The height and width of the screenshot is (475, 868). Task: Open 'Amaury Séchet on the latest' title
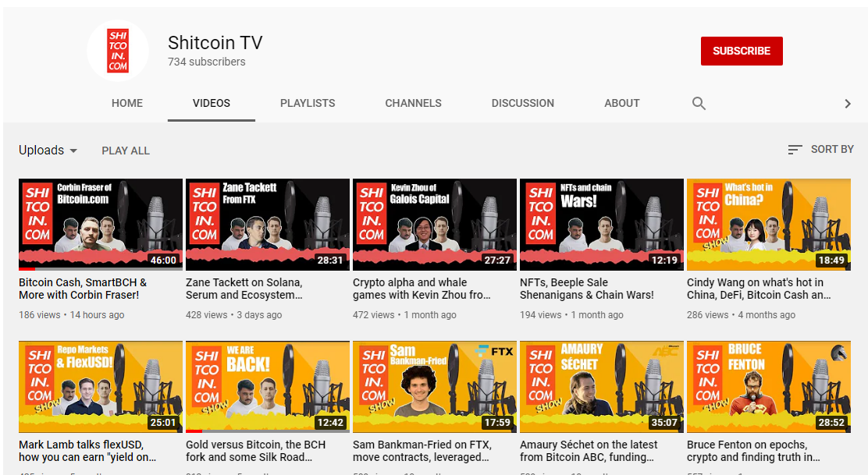coord(589,451)
